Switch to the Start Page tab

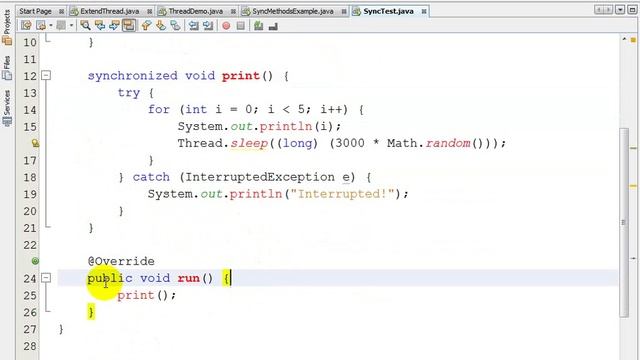(x=35, y=11)
